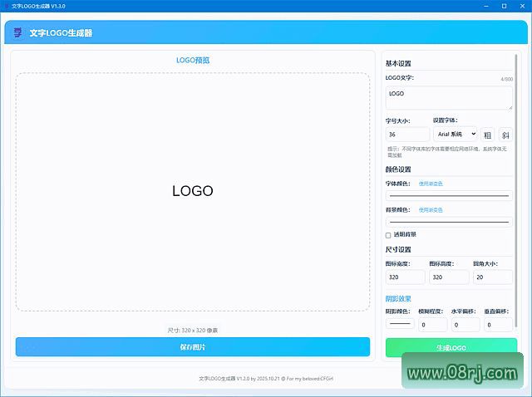Screen dimensions: 532x397
Task: Click the small title bar app icon
Action: pos(6,5)
